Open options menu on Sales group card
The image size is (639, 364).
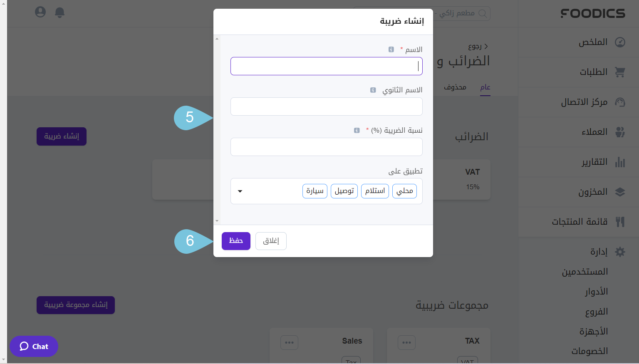coord(289,342)
